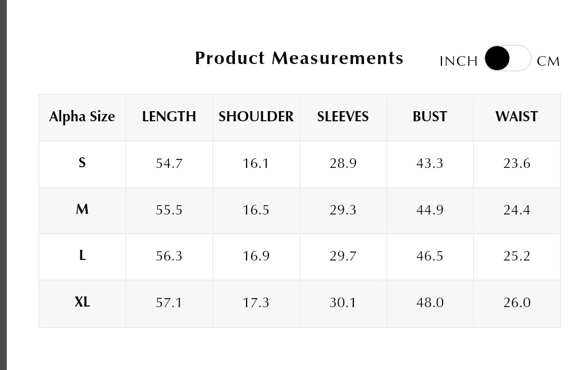Image resolution: width=588 pixels, height=370 pixels.
Task: Click the WAIST column header
Action: coord(517,117)
